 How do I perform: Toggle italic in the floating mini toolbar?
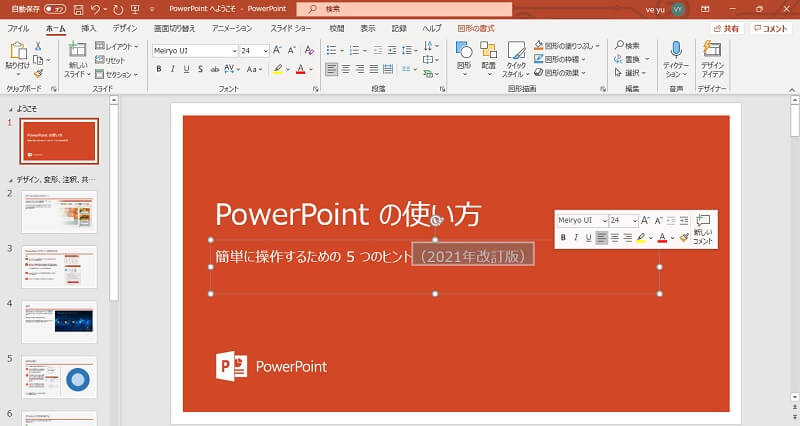[x=576, y=237]
